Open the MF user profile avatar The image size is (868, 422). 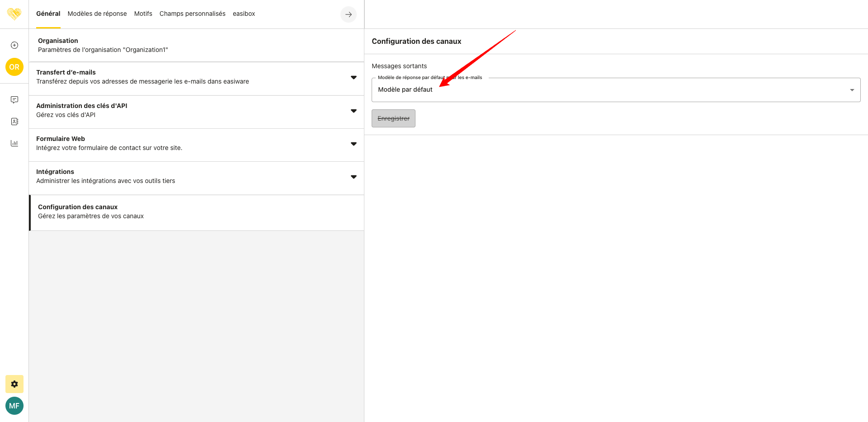(14, 406)
